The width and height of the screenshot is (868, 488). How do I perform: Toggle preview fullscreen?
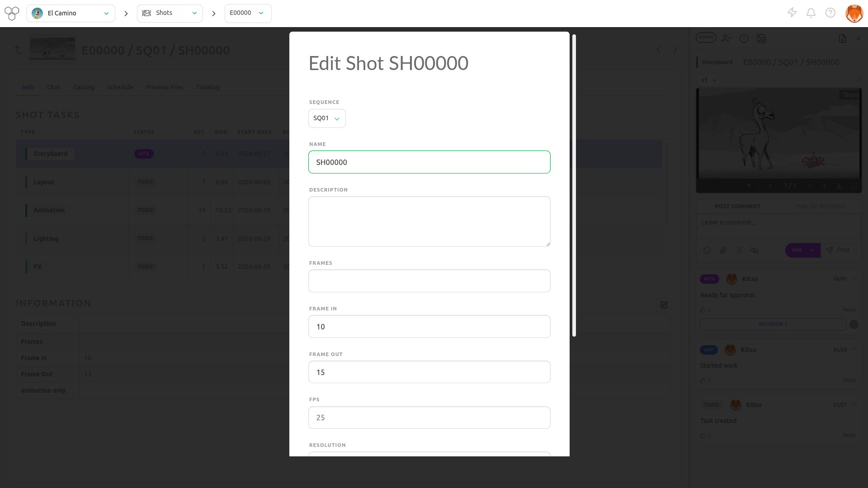click(x=854, y=186)
